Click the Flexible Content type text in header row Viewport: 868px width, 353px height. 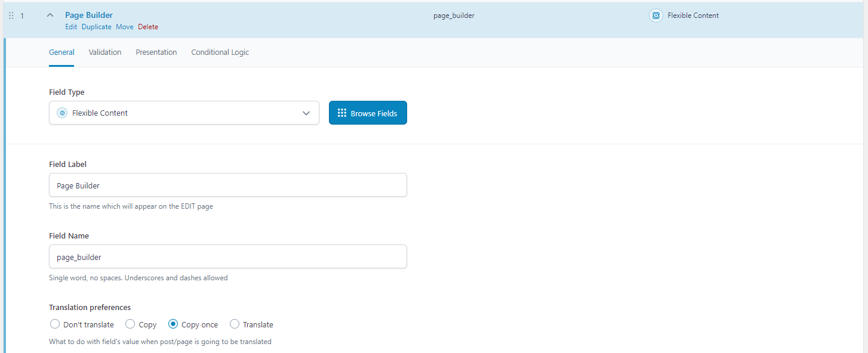pos(693,16)
